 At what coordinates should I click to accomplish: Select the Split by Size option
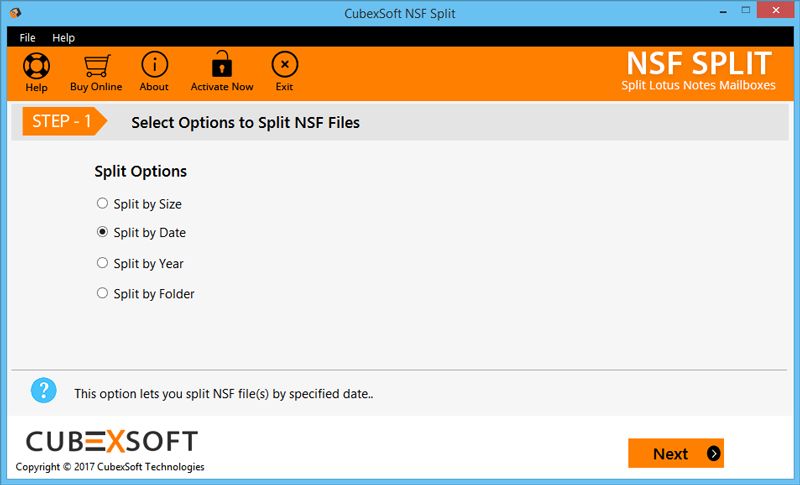click(x=139, y=203)
